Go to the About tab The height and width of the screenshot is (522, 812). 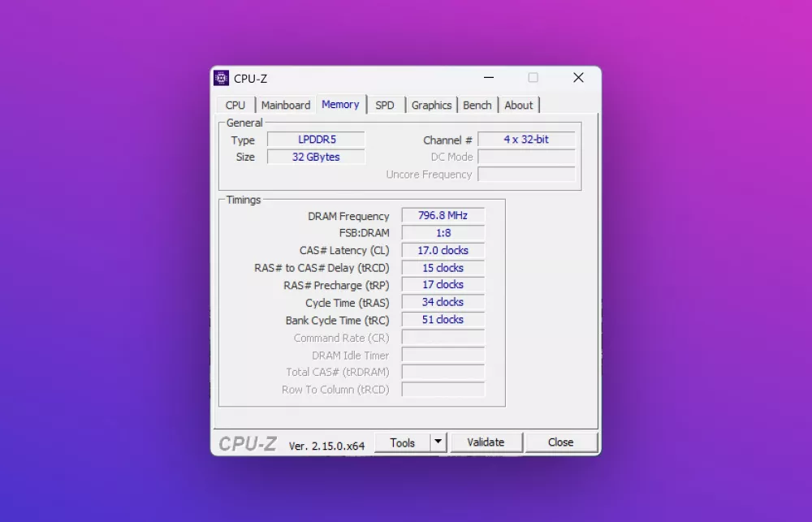click(518, 105)
